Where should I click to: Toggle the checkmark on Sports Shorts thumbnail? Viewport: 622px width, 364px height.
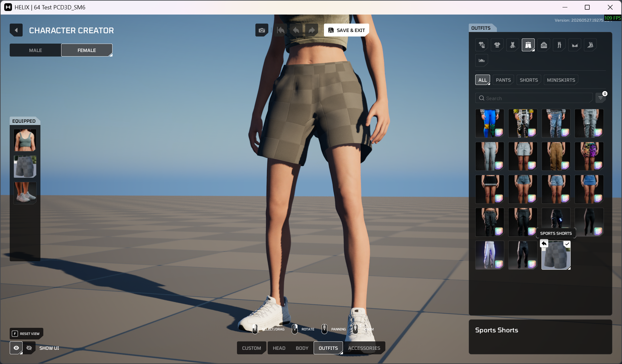tap(567, 244)
